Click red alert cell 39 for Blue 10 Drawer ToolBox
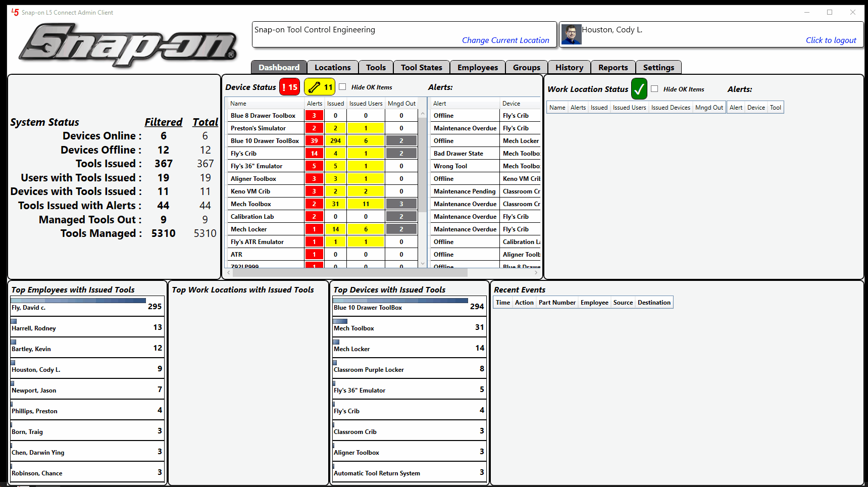 pyautogui.click(x=314, y=141)
